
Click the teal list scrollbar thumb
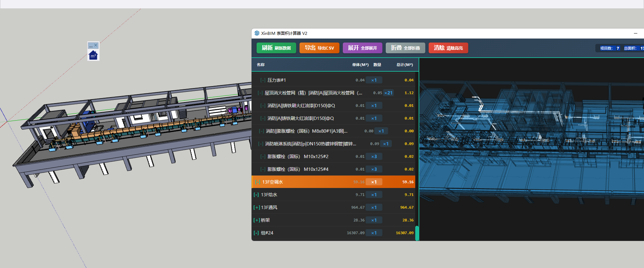click(x=417, y=233)
